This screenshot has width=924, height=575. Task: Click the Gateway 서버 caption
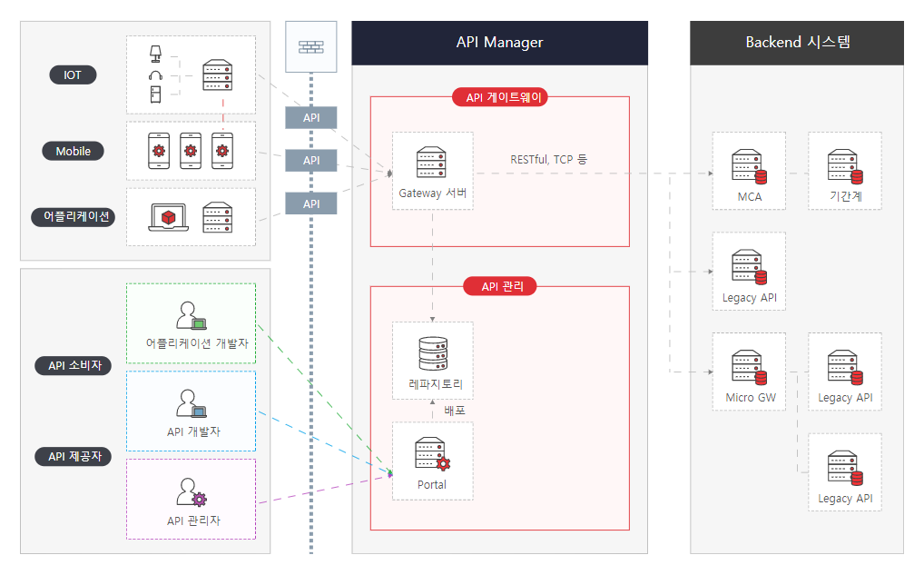(433, 193)
